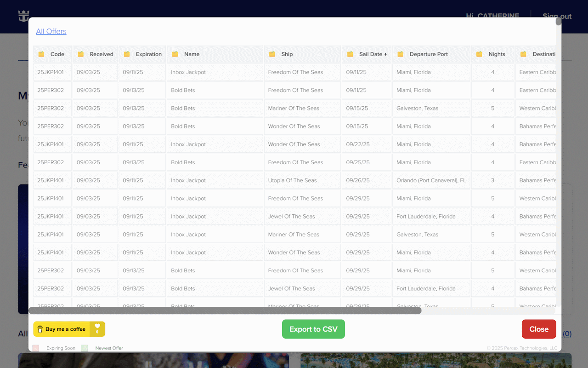Click Jewel Of The Seas in Bold Bets row

pyautogui.click(x=303, y=289)
